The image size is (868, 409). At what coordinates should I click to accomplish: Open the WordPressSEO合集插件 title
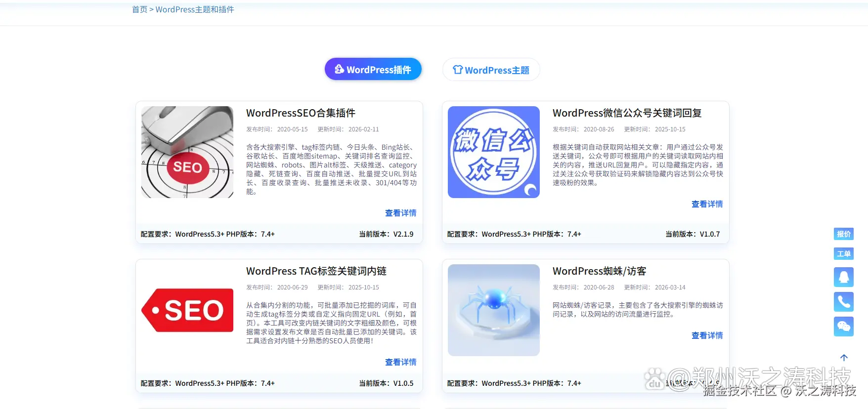pyautogui.click(x=301, y=113)
